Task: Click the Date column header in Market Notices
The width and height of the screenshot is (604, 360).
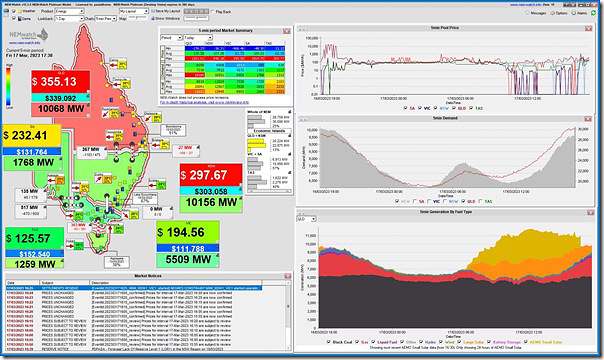Action: 22,283
